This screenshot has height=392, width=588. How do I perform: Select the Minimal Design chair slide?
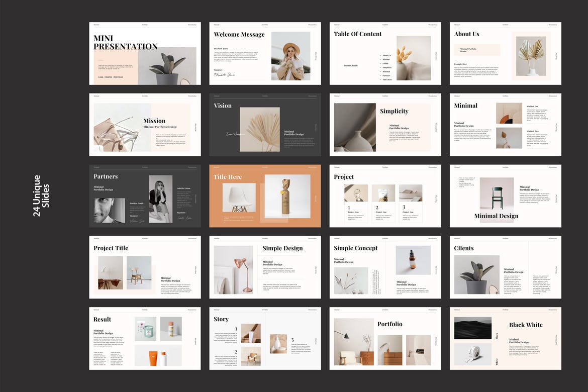click(505, 196)
